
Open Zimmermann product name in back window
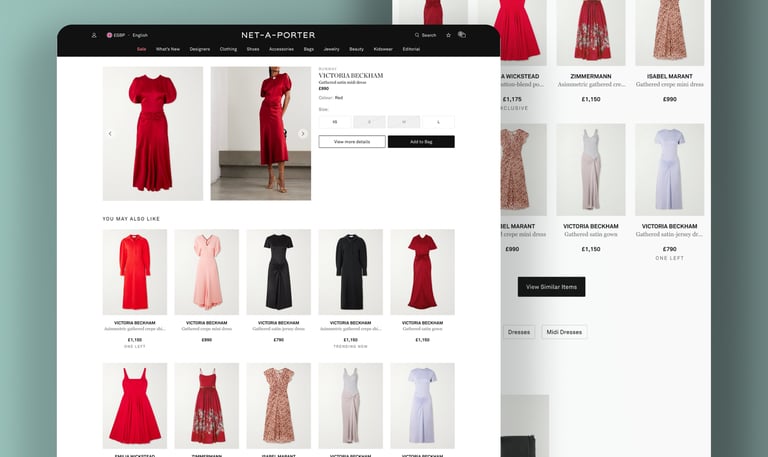click(x=591, y=76)
